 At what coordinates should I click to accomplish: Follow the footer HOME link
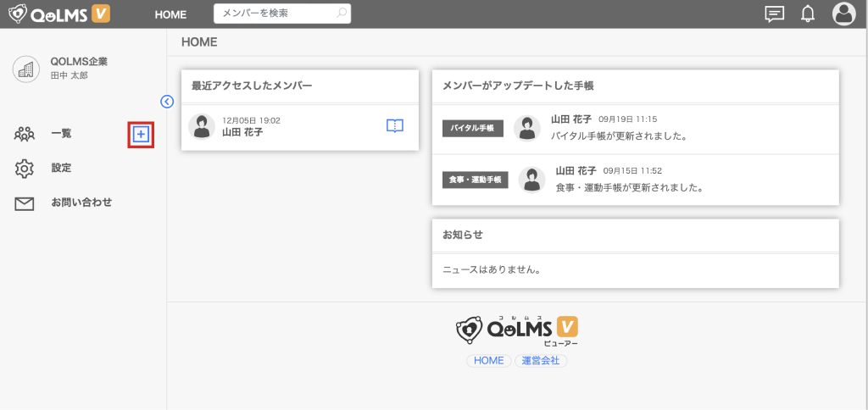click(488, 361)
